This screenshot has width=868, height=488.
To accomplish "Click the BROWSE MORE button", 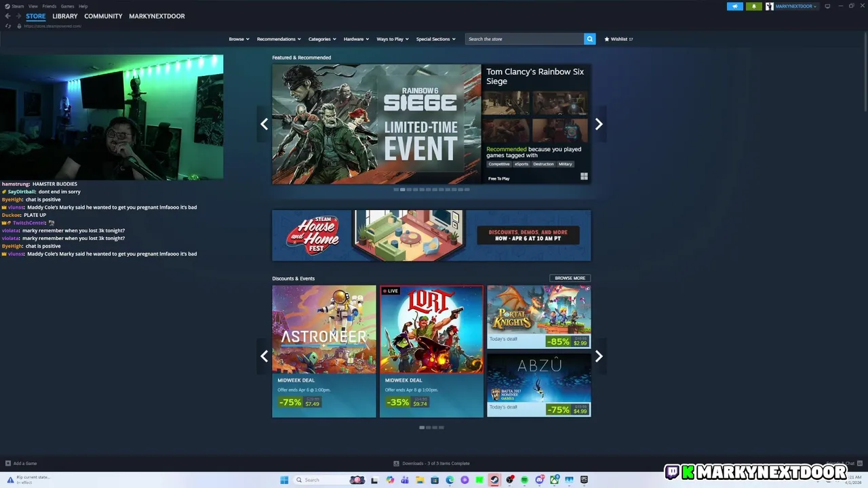I will pyautogui.click(x=570, y=278).
